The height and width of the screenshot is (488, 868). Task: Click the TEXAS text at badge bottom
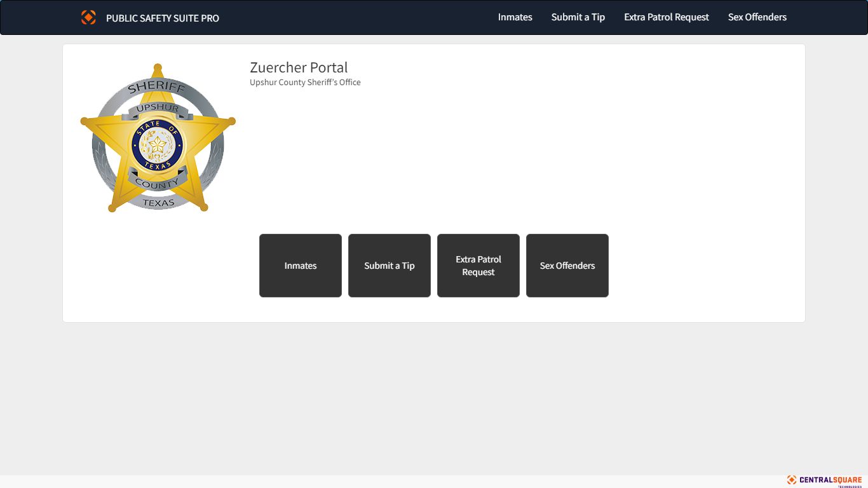(158, 203)
